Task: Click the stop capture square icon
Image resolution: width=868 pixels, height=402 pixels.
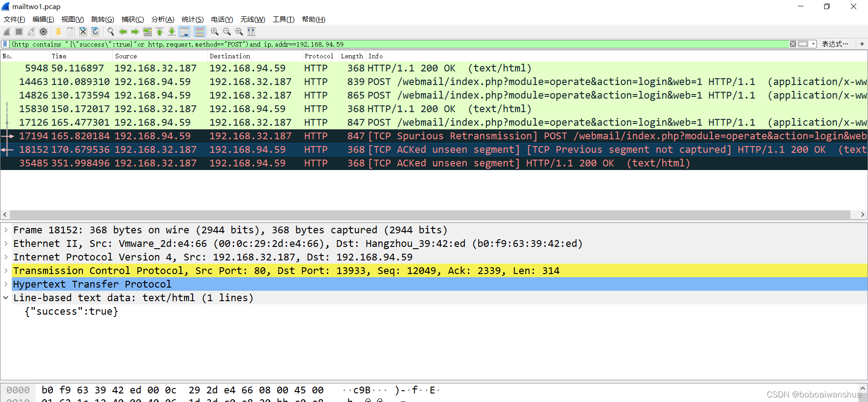Action: click(19, 32)
